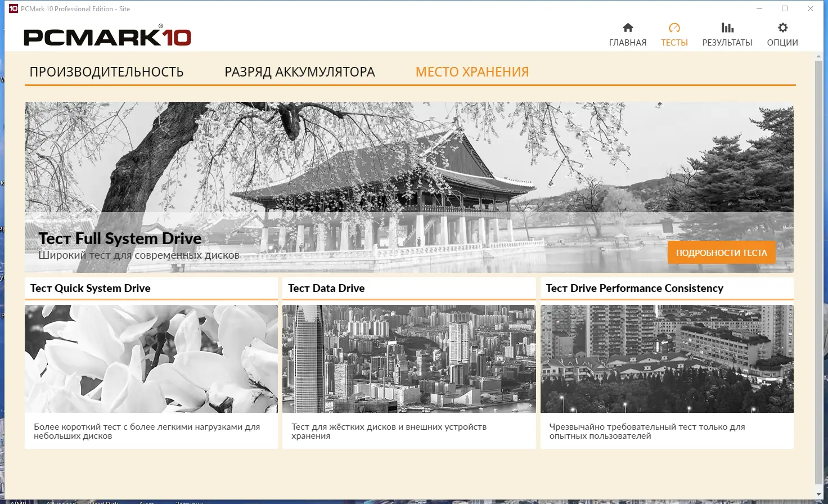Click the window title 'PCMark 10 Professional Edition - Site'
828x504 pixels.
pos(75,9)
